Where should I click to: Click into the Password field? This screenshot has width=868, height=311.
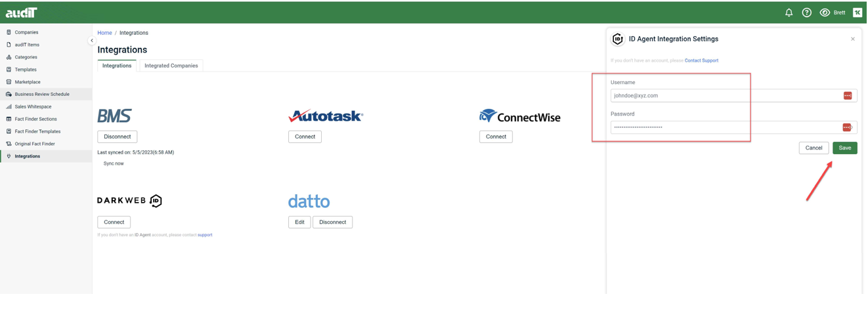pyautogui.click(x=733, y=127)
